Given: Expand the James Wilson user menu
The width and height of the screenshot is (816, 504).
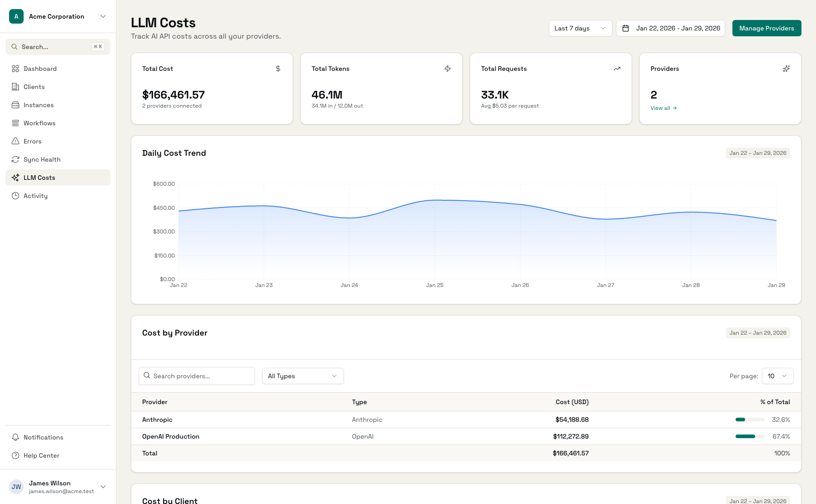Looking at the screenshot, I should 58,487.
